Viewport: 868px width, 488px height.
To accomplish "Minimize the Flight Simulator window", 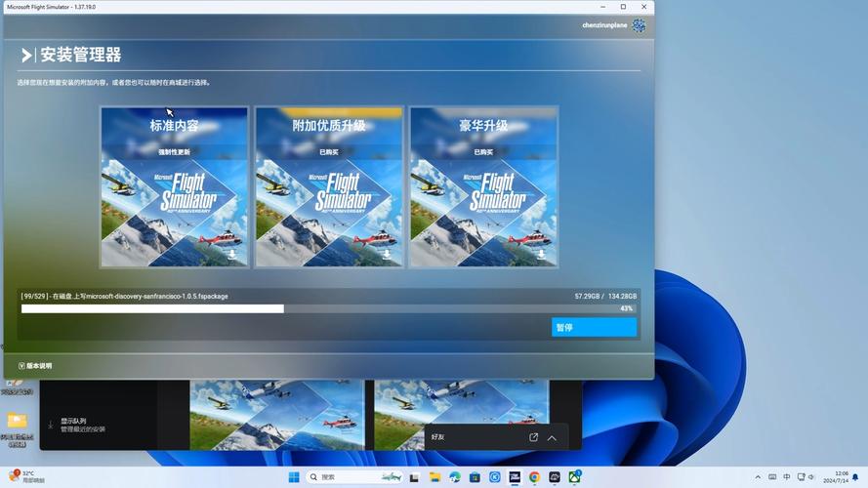I will [602, 7].
